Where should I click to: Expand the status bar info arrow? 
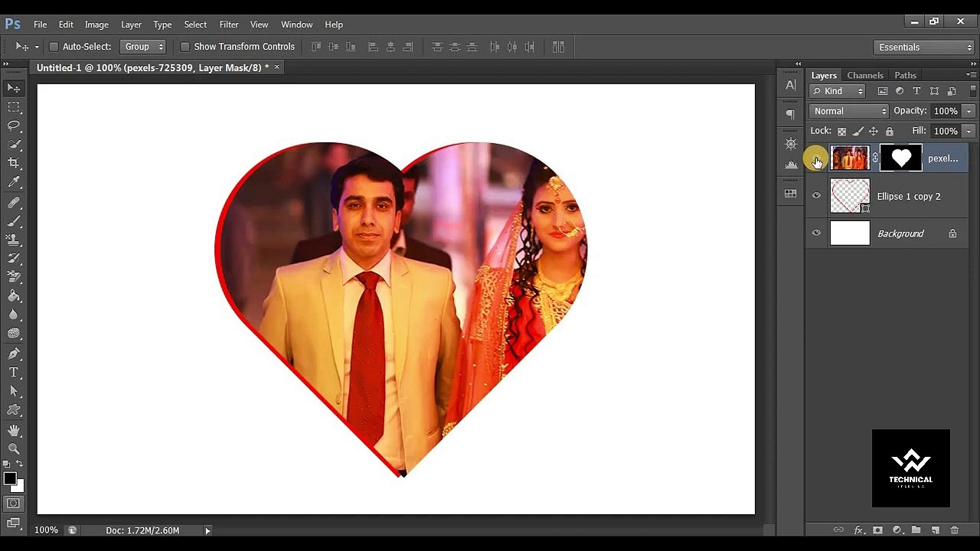coord(207,530)
